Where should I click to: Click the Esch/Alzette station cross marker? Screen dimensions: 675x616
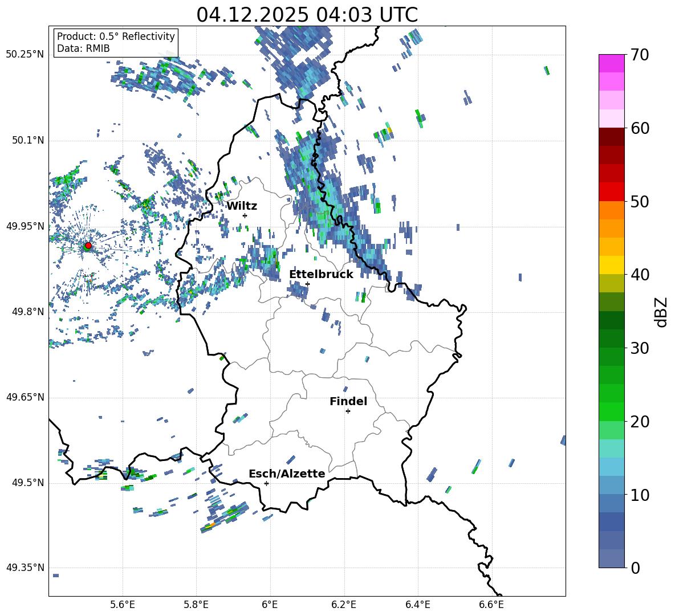tap(266, 483)
